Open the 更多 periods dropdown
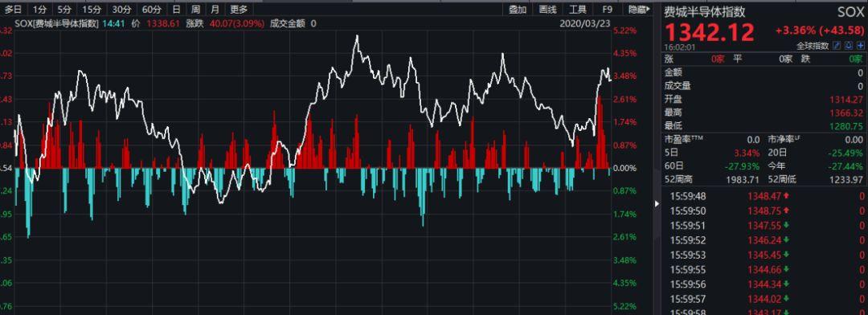Viewport: 868px width, 315px height. tap(239, 10)
